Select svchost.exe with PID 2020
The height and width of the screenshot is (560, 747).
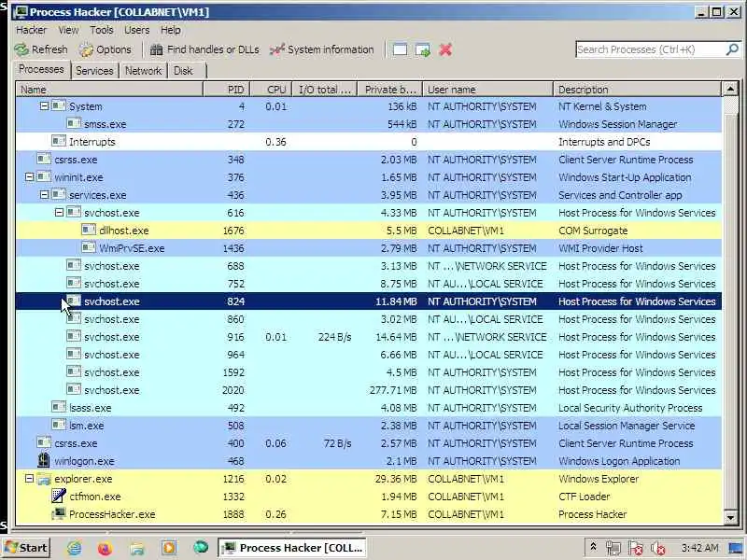tap(369, 390)
